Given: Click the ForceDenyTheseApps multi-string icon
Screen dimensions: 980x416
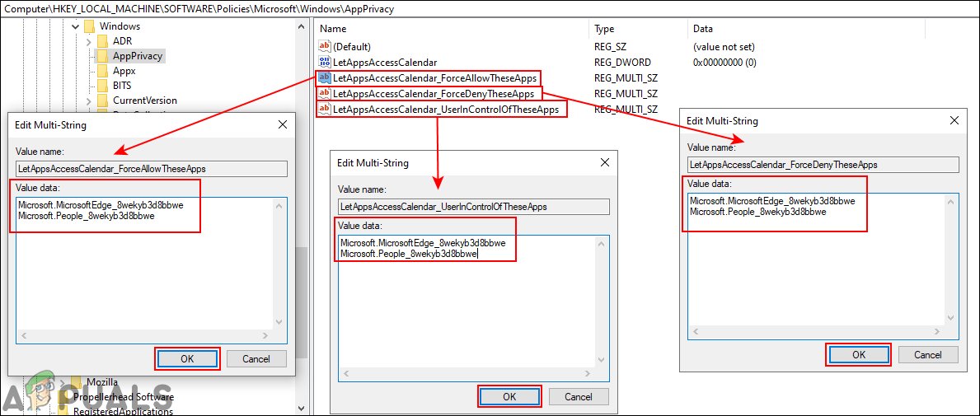Looking at the screenshot, I should click(x=325, y=94).
